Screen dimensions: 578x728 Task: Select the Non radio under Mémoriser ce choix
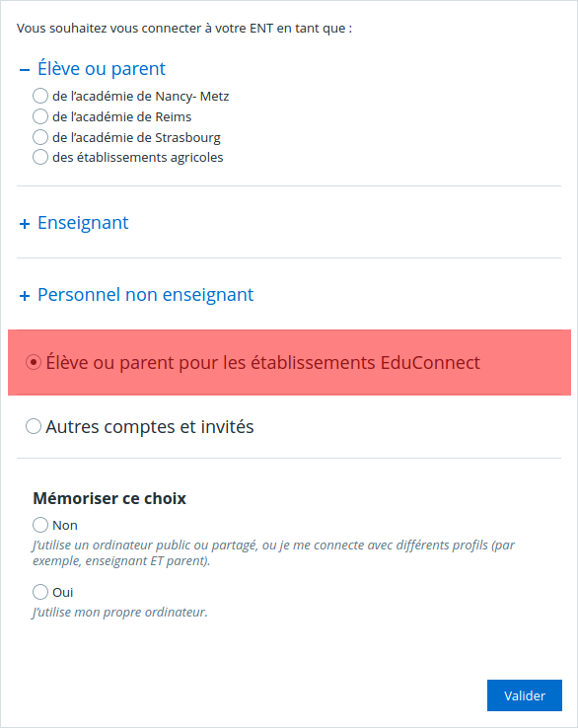pos(40,525)
